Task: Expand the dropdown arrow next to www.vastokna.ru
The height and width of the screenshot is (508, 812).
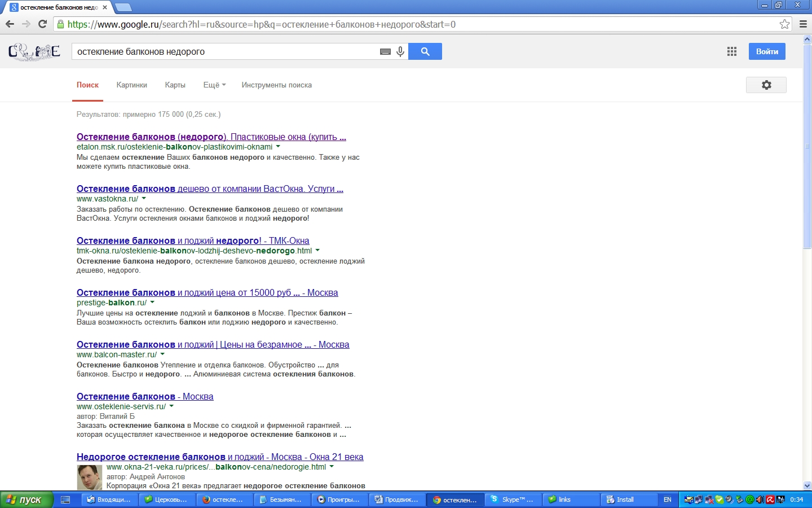Action: 144,199
